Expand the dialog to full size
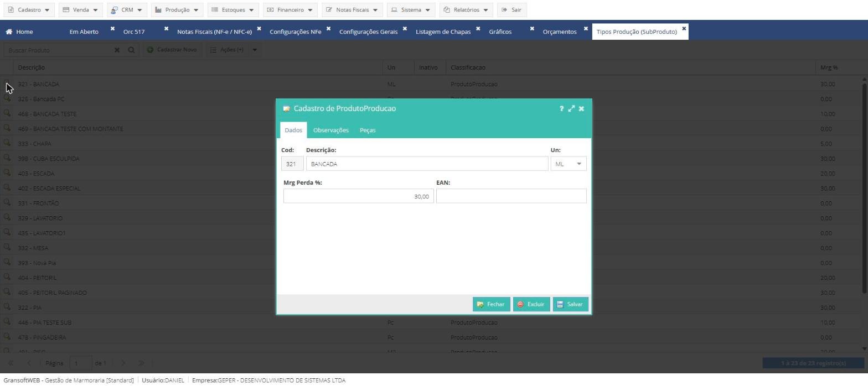 (571, 108)
